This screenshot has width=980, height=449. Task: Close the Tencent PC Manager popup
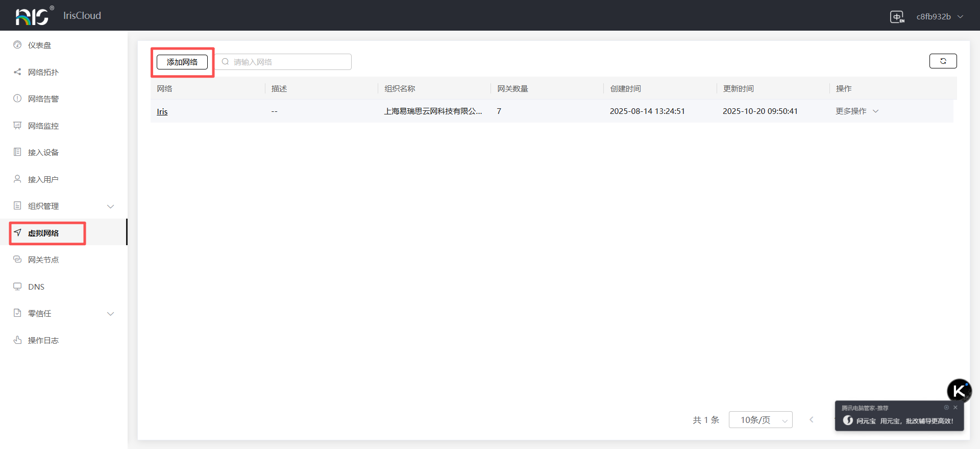tap(955, 408)
